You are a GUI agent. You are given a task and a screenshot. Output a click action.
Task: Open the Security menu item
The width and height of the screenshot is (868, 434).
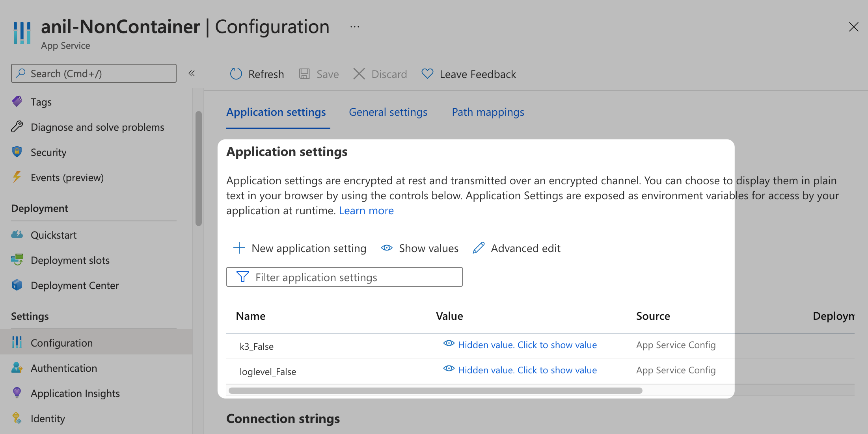click(48, 152)
